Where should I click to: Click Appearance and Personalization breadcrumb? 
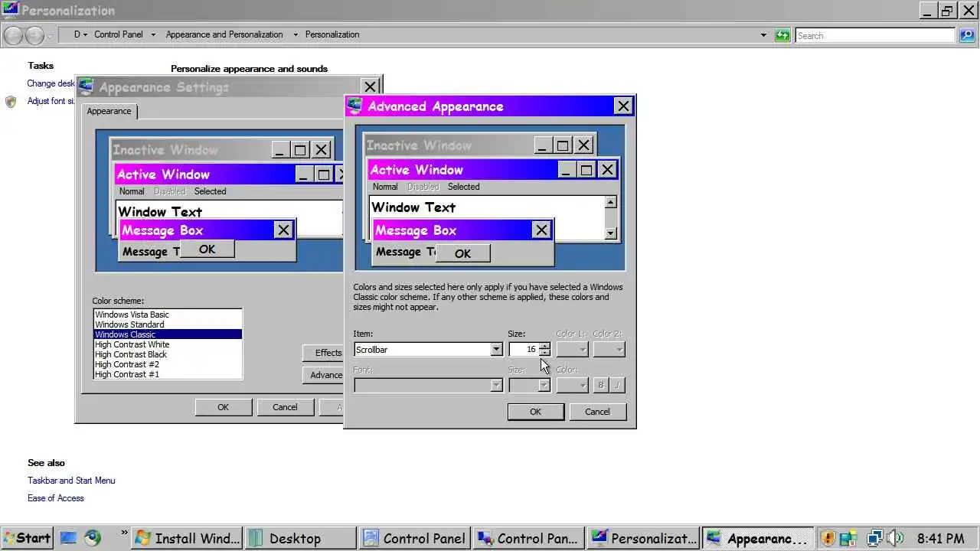(224, 34)
